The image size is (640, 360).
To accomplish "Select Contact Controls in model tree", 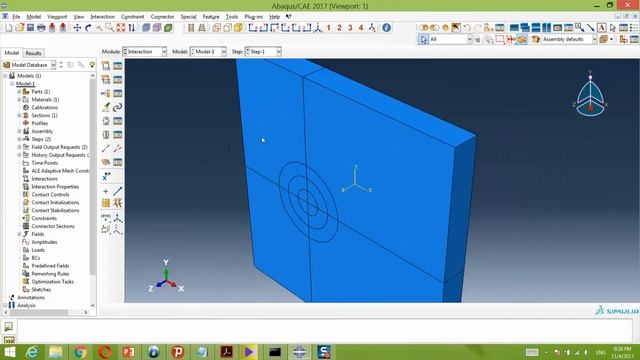I will (x=50, y=195).
